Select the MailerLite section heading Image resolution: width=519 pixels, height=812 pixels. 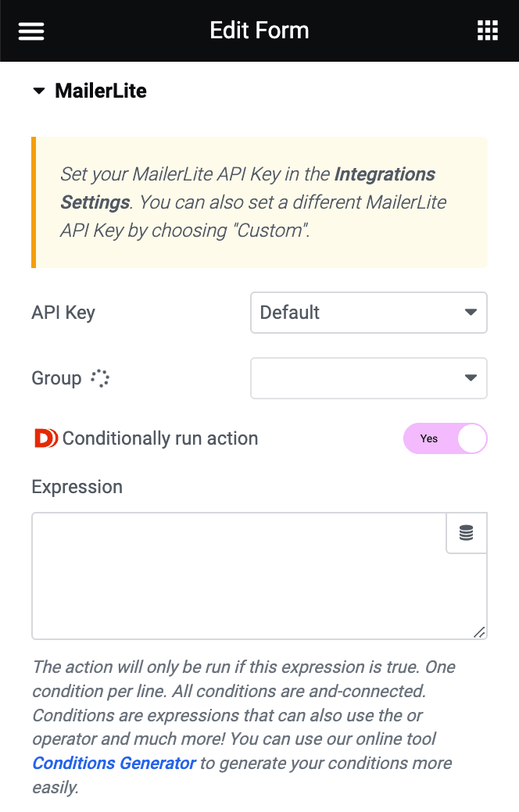[100, 91]
